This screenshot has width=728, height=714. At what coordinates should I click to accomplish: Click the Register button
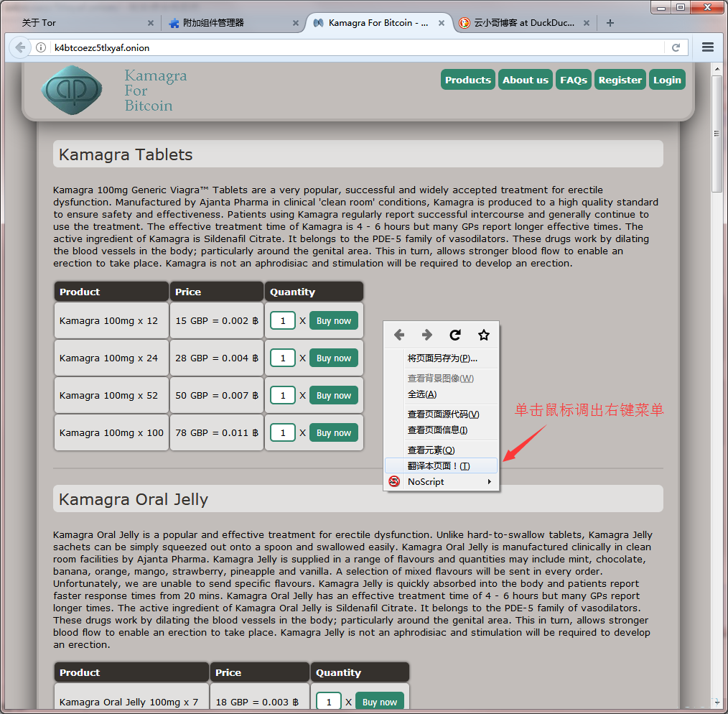pos(620,80)
